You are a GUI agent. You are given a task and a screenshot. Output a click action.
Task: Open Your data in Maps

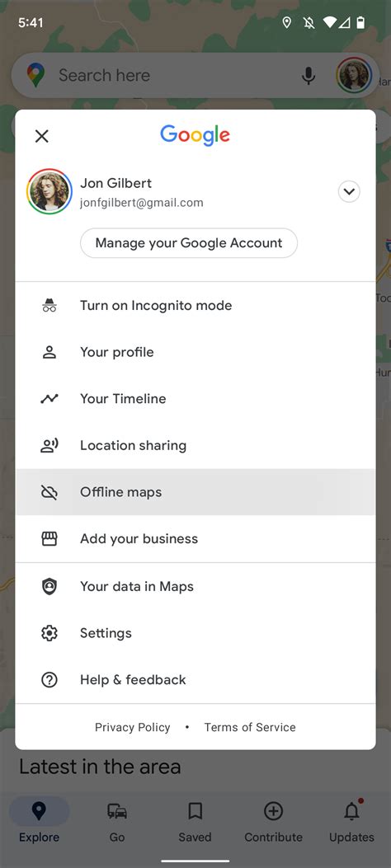[195, 586]
